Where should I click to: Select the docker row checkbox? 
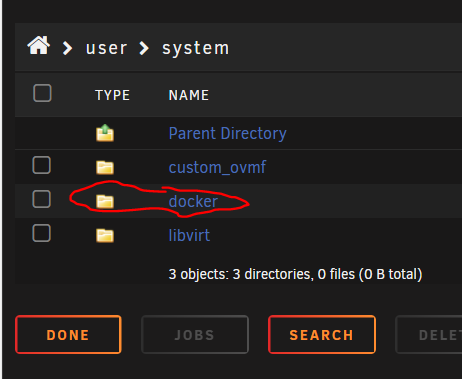click(41, 199)
